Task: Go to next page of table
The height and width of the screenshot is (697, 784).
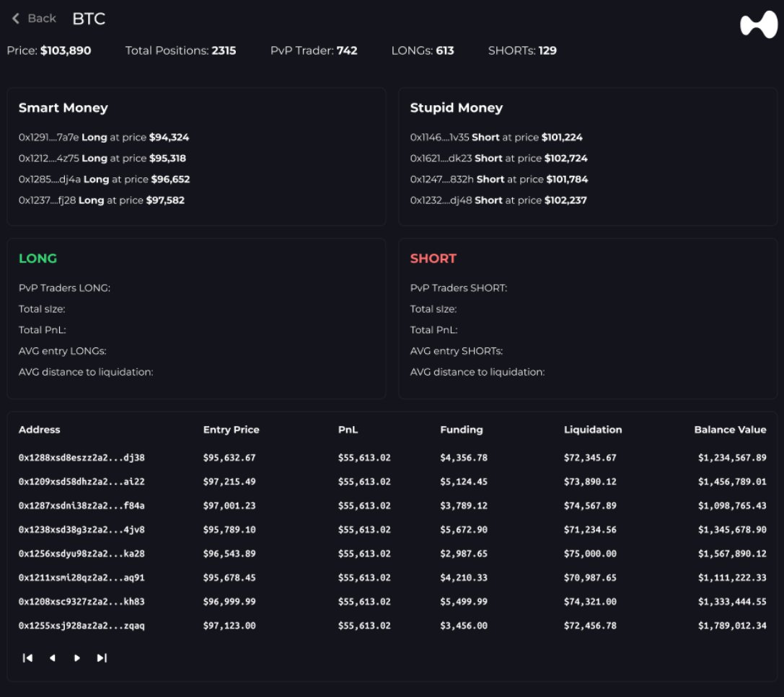Action: [77, 657]
